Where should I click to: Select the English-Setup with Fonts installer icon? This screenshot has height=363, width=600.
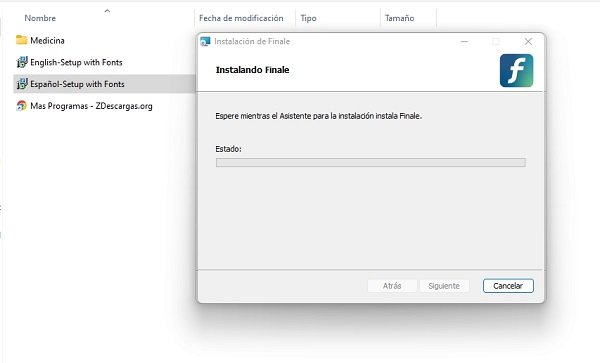(x=21, y=62)
